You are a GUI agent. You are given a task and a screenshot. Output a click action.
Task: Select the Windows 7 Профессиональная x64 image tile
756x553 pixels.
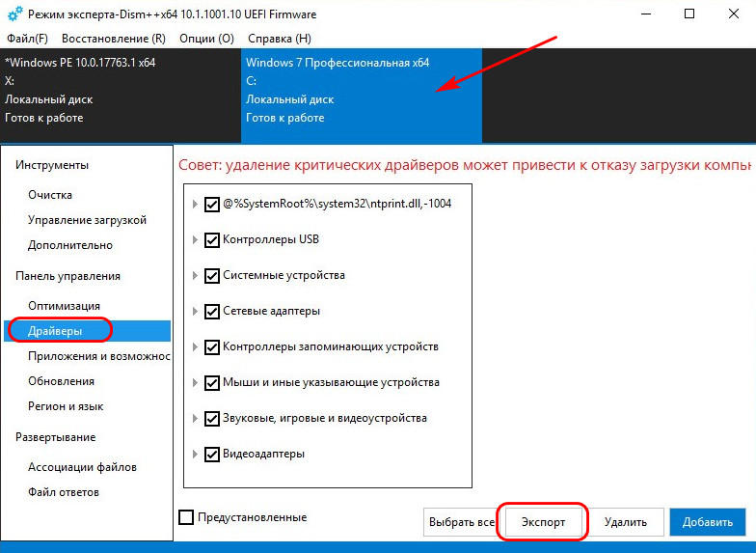tap(362, 95)
